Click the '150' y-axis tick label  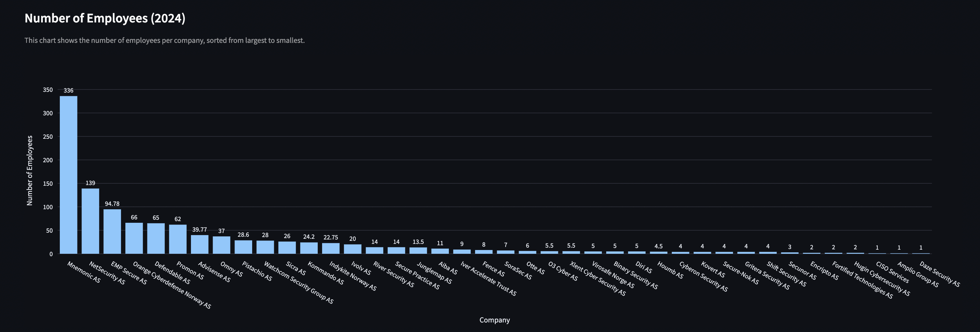[x=48, y=183]
